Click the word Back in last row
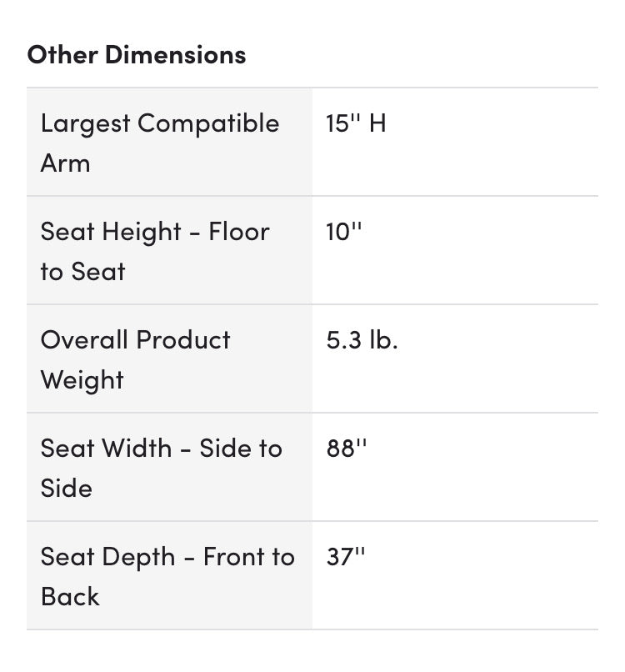Image resolution: width=625 pixels, height=672 pixels. pos(70,597)
